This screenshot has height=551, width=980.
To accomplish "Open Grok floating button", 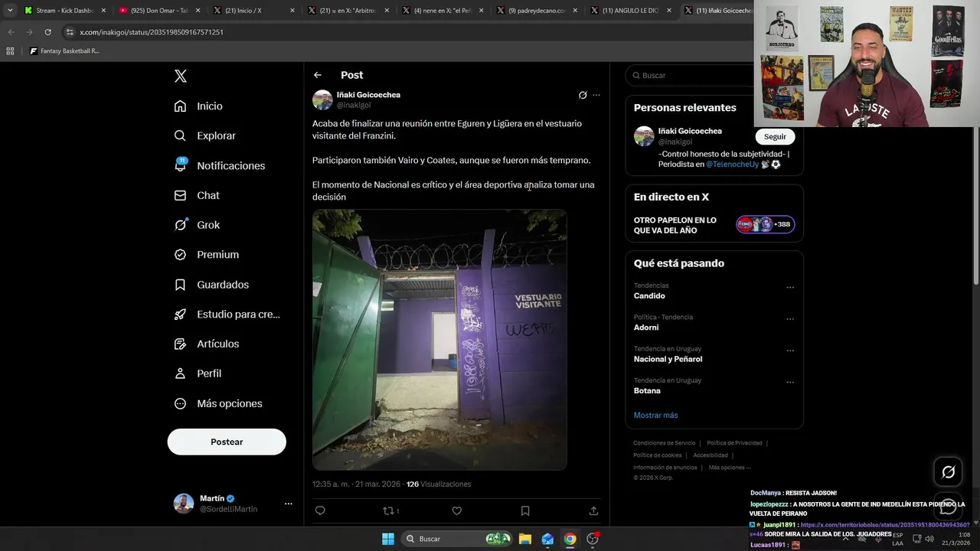I will click(948, 472).
